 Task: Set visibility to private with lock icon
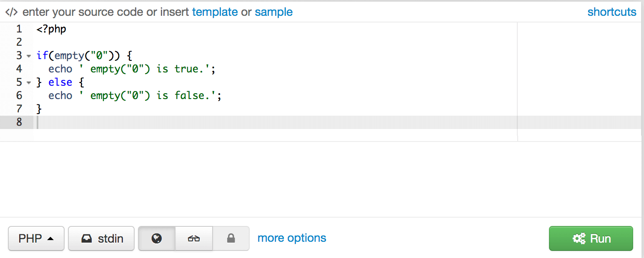point(231,238)
